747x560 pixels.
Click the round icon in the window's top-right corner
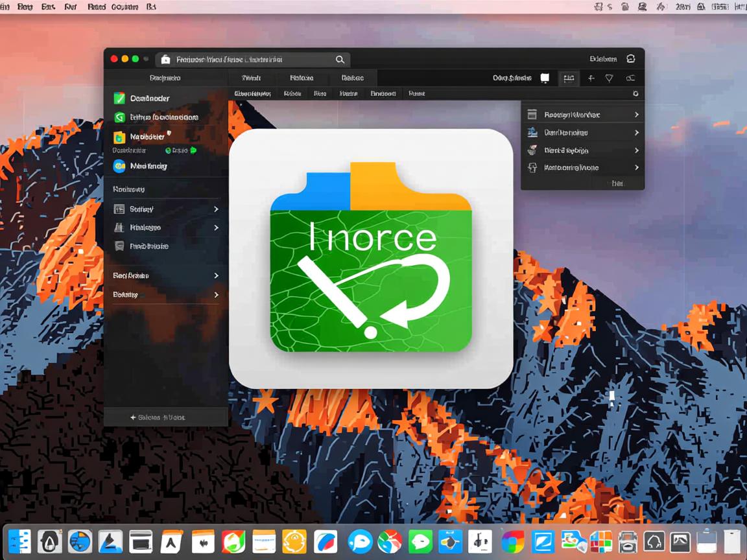pyautogui.click(x=631, y=59)
